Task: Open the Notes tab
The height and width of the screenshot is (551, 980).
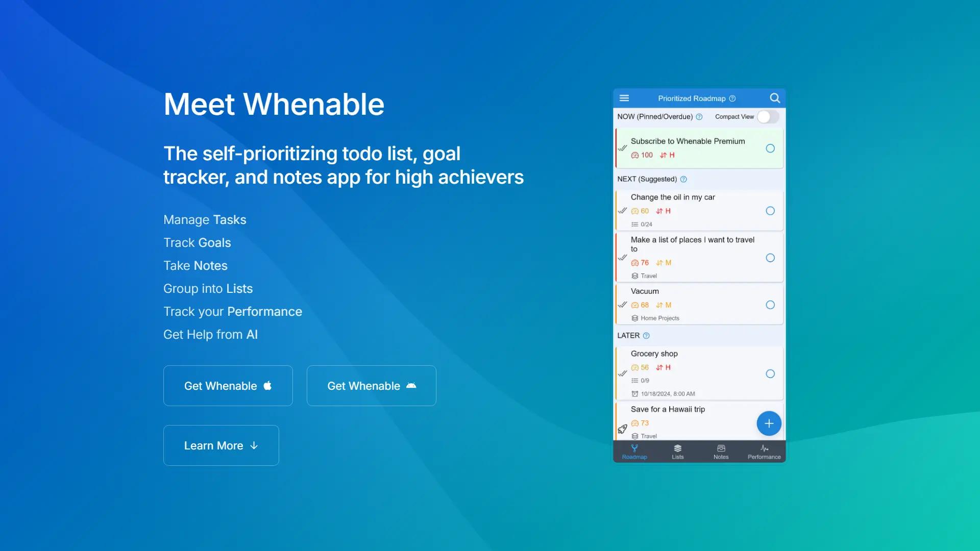Action: tap(721, 452)
